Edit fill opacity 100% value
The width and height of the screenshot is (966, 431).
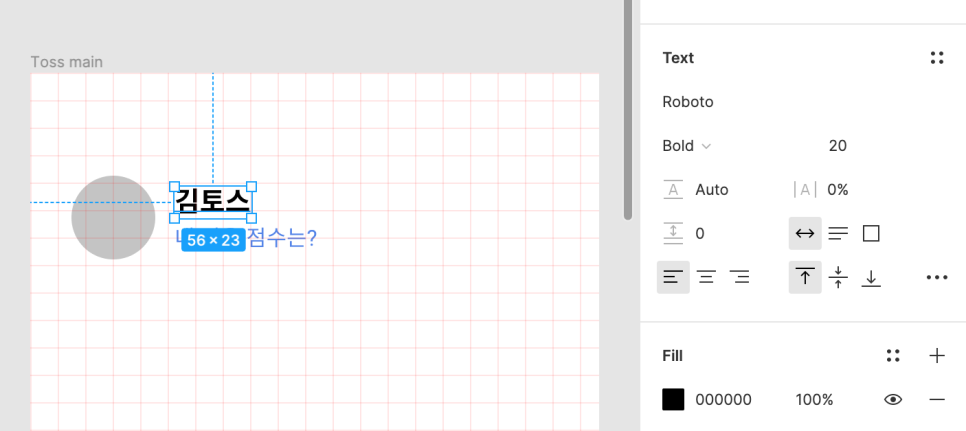tap(814, 400)
